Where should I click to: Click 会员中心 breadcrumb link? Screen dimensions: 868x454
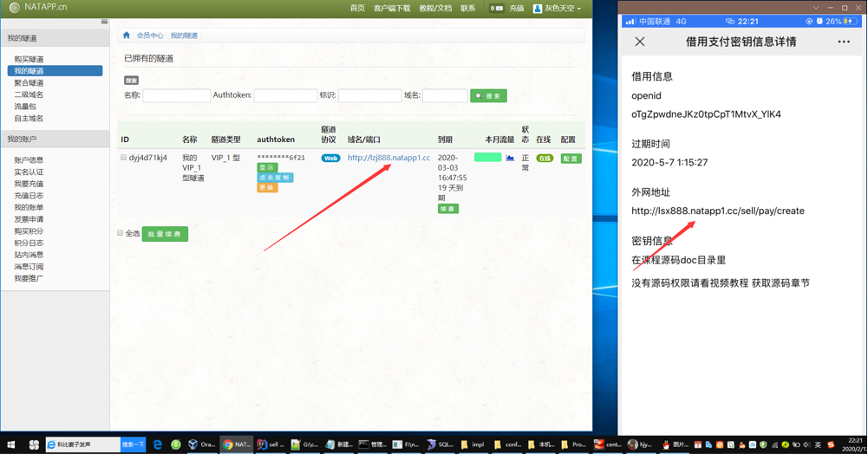pyautogui.click(x=150, y=36)
